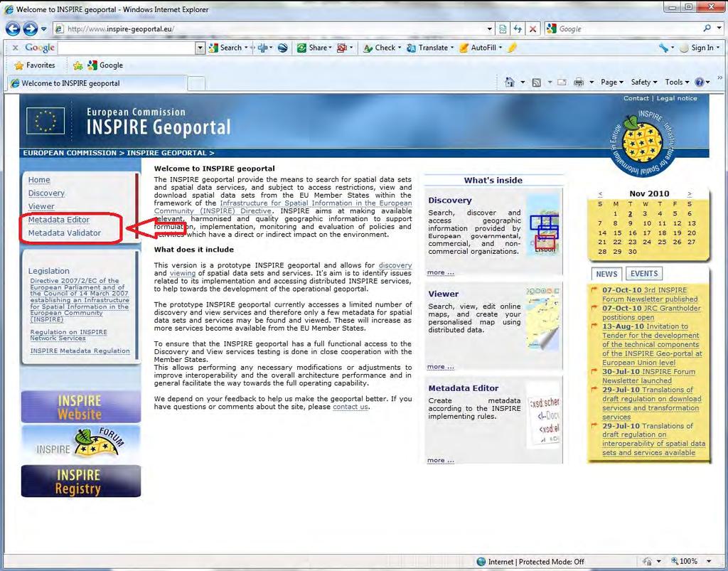This screenshot has width=728, height=571.
Task: Expand the Help icon dropdown arrow
Action: point(708,82)
